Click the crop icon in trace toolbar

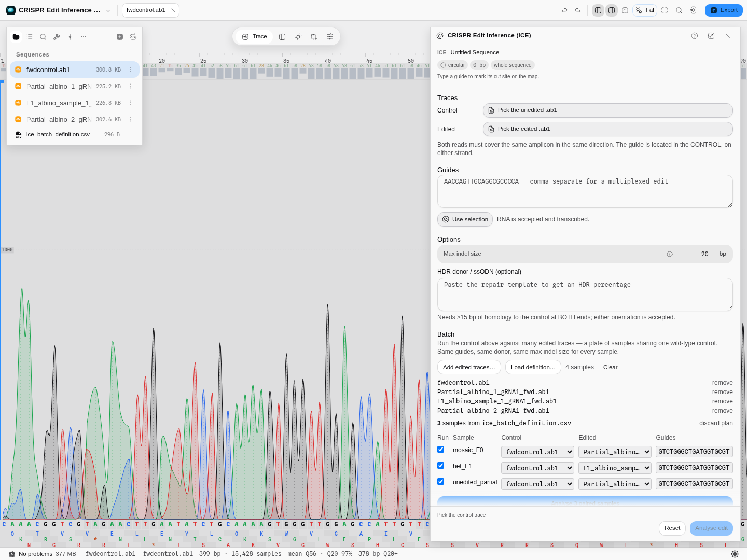pyautogui.click(x=314, y=37)
